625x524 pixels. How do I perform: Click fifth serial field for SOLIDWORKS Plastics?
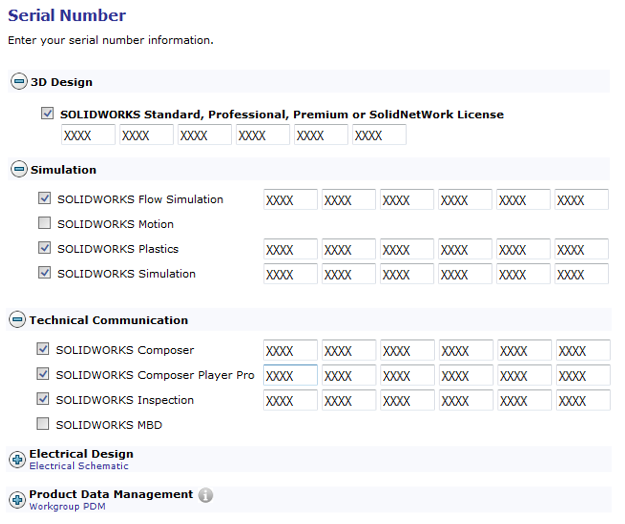pyautogui.click(x=523, y=249)
